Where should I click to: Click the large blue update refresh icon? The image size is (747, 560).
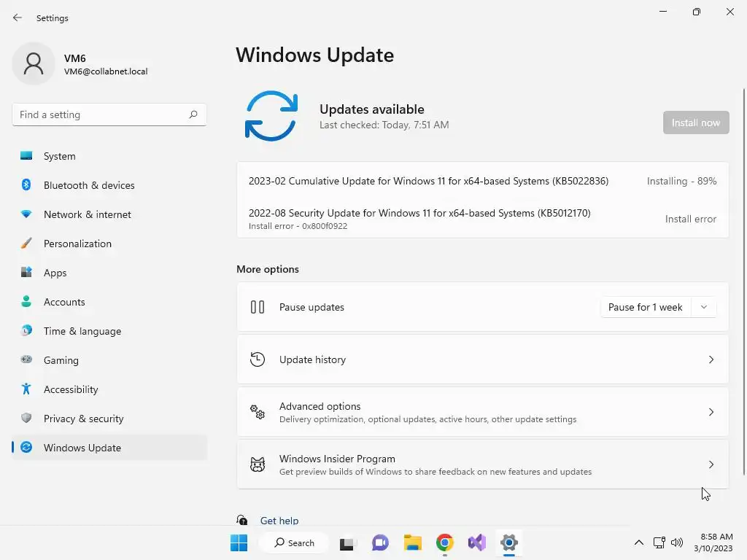(x=271, y=116)
